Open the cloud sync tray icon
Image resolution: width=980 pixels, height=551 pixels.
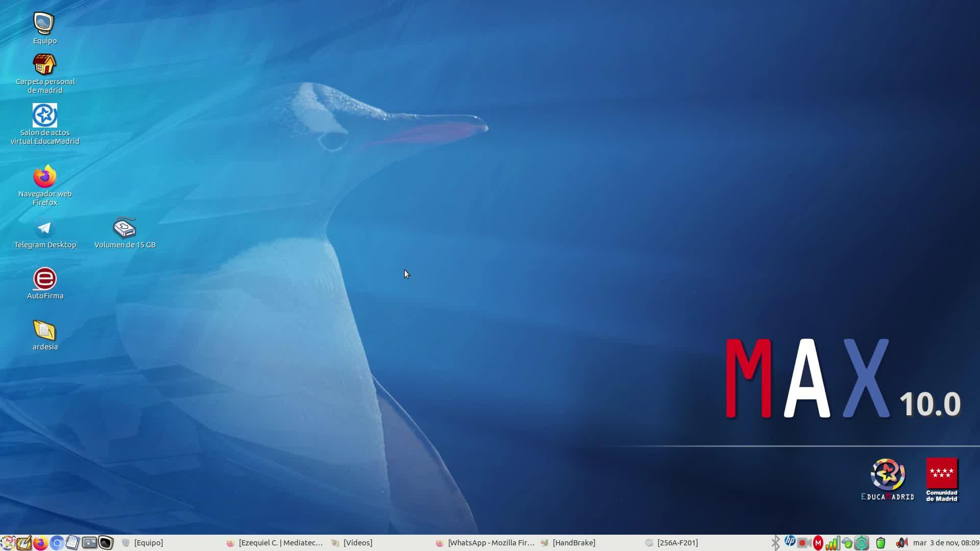[847, 543]
